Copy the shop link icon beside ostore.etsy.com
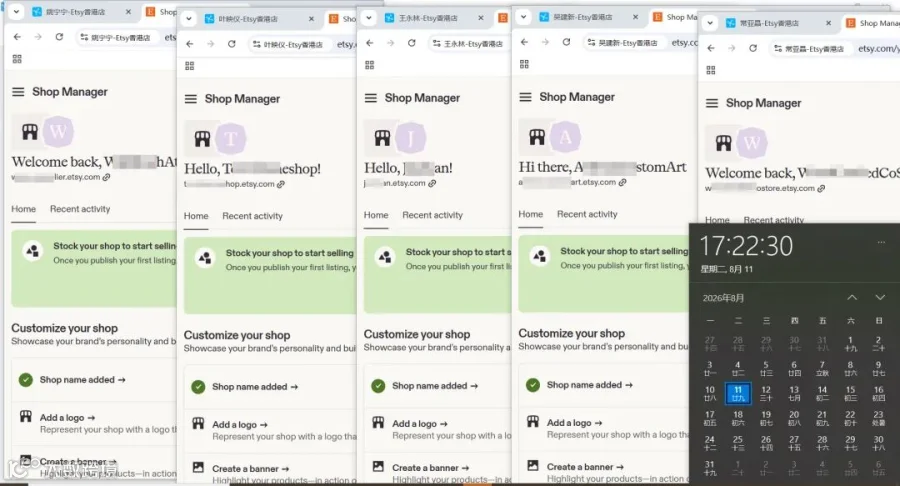Image resolution: width=900 pixels, height=486 pixels. 821,188
